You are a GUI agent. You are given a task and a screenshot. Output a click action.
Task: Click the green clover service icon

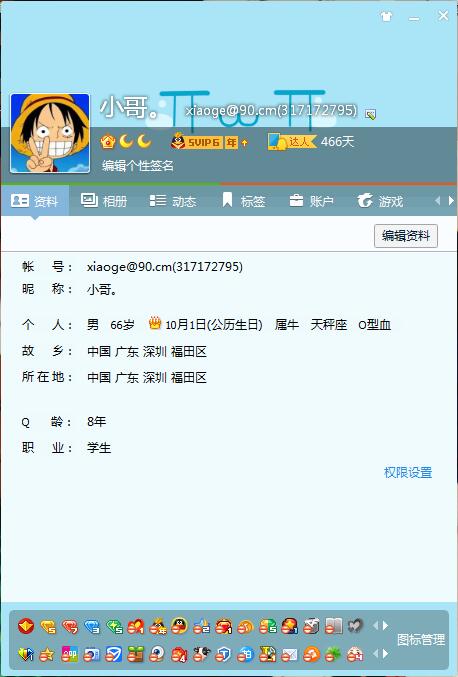[x=333, y=655]
